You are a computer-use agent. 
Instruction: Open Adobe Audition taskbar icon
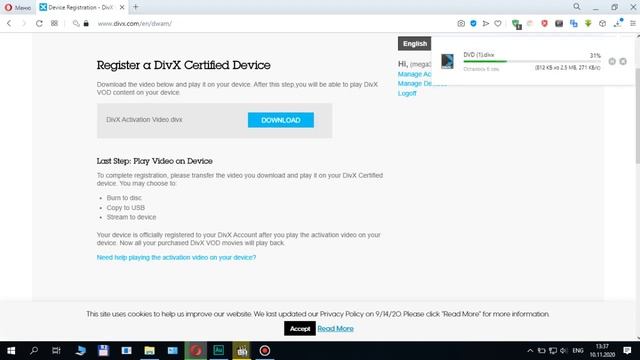click(x=219, y=351)
